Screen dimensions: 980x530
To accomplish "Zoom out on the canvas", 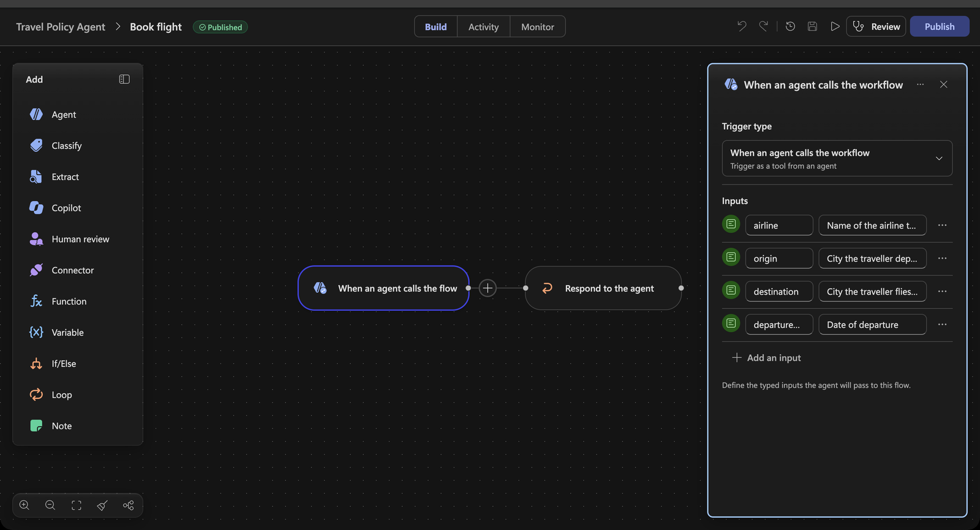I will click(50, 505).
